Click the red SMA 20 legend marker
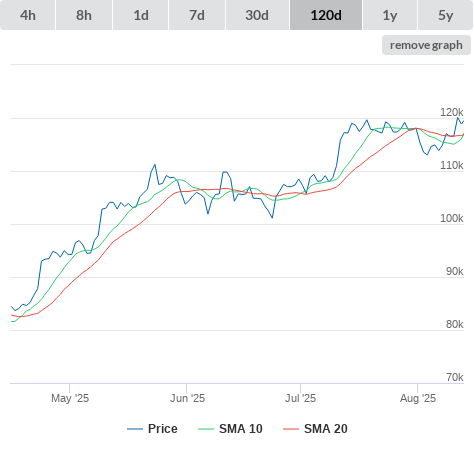The image size is (474, 455). click(x=291, y=429)
